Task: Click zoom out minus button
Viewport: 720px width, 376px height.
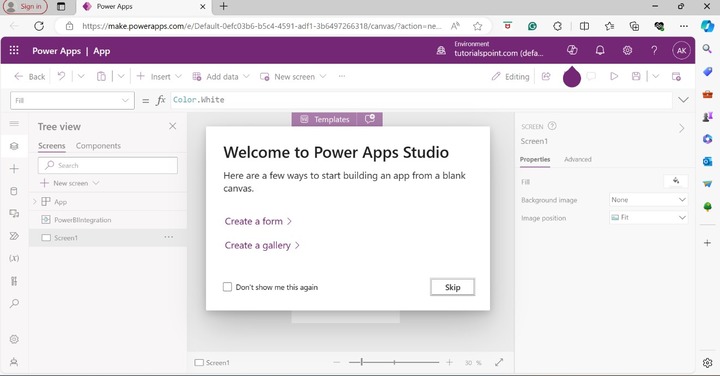Action: [337, 362]
